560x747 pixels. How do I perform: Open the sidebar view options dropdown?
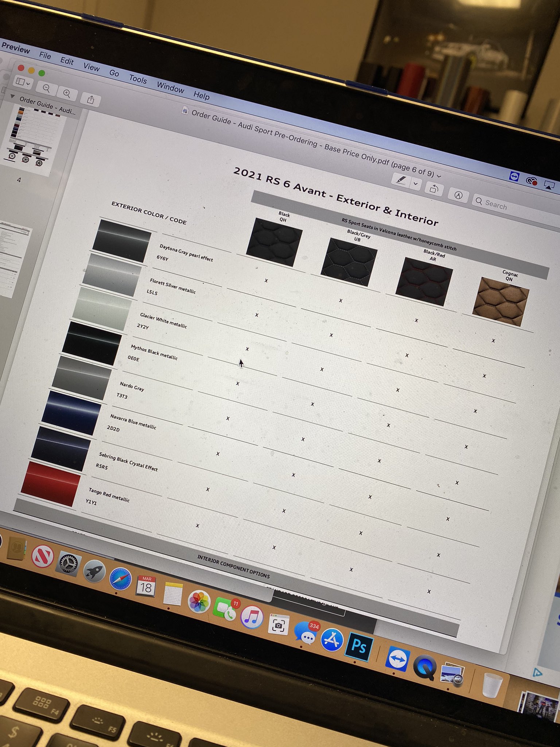tap(23, 82)
